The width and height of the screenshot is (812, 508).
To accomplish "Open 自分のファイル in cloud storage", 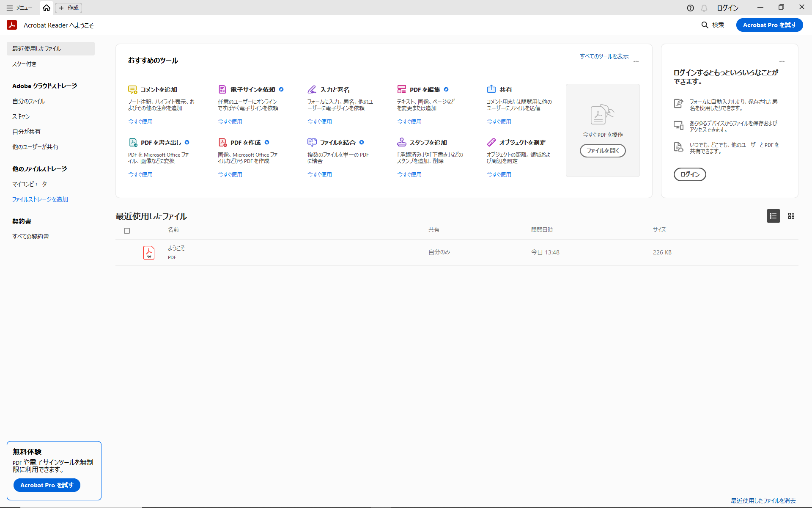I will (x=28, y=101).
